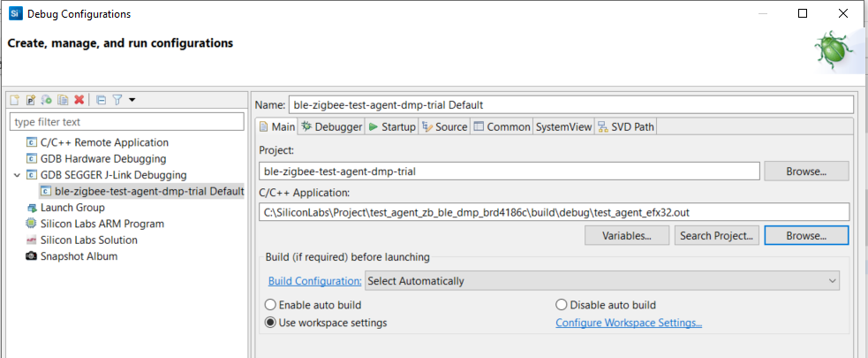This screenshot has width=868, height=358.
Task: Open the Startup tab
Action: (391, 127)
